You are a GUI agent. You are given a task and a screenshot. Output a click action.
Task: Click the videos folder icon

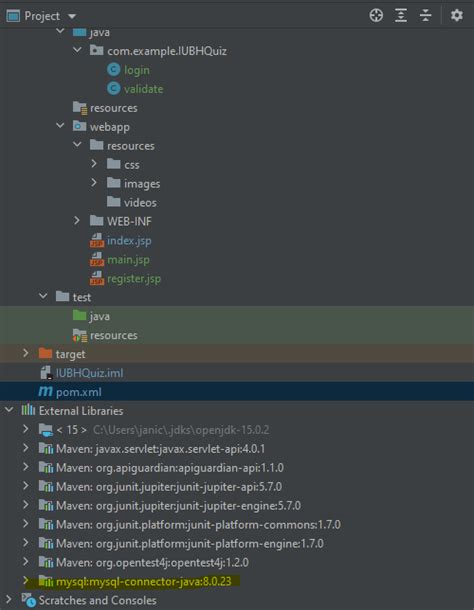pyautogui.click(x=114, y=202)
